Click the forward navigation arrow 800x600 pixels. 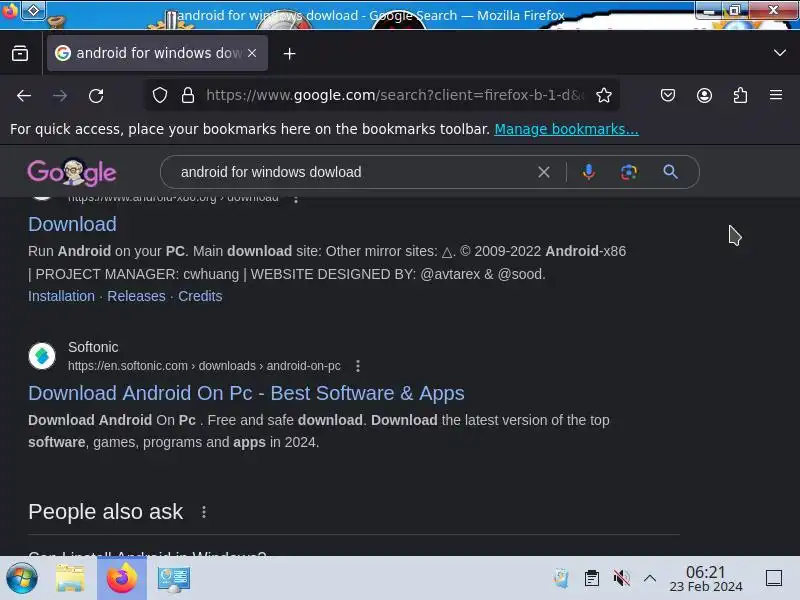click(x=60, y=95)
